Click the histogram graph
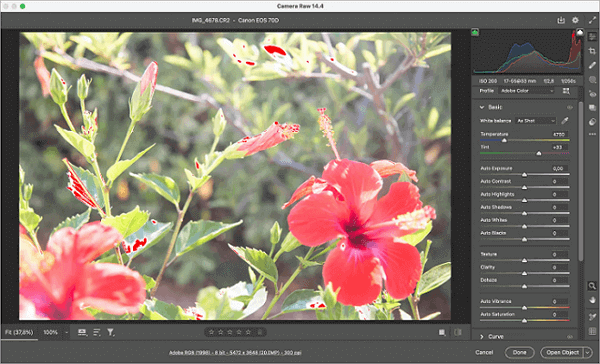This screenshot has width=600, height=364. (x=528, y=52)
